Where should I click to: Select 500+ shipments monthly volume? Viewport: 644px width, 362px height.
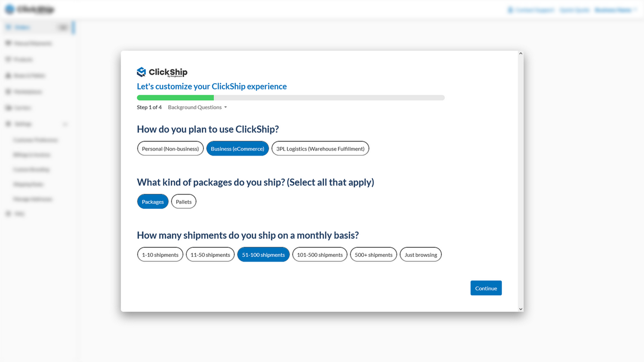[373, 254]
